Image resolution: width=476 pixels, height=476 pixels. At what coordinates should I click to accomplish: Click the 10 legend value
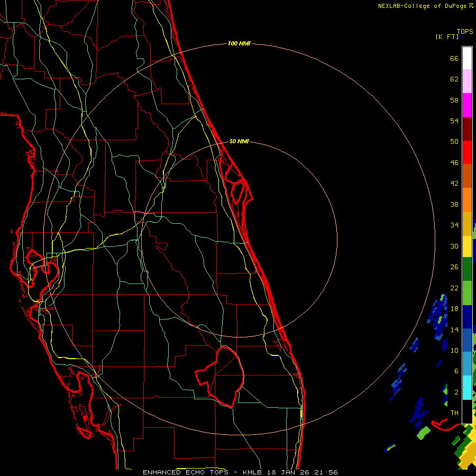tap(454, 350)
